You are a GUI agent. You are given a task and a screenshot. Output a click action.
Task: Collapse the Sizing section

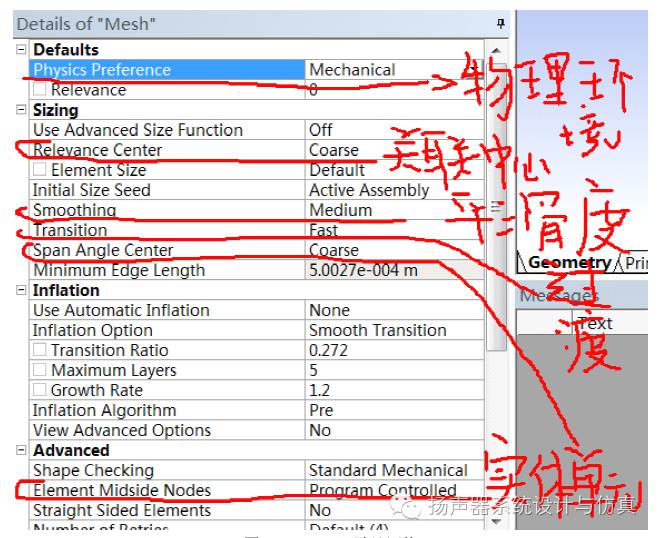[22, 110]
